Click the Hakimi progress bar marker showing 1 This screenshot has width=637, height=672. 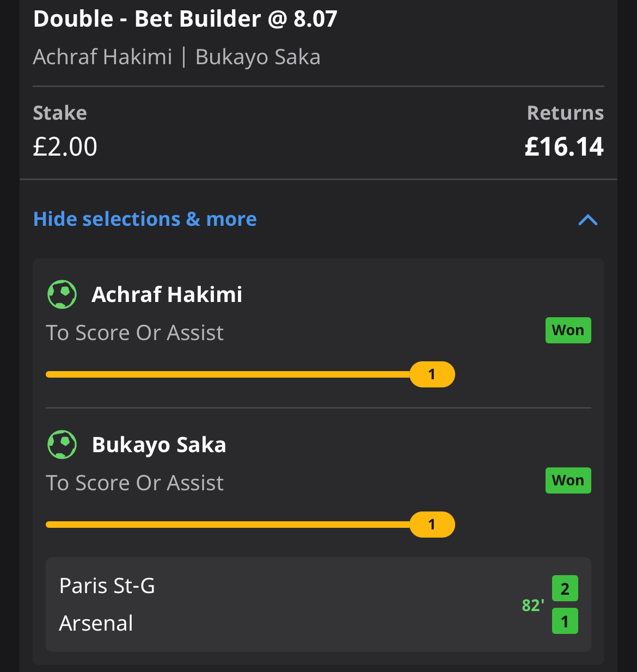point(432,374)
